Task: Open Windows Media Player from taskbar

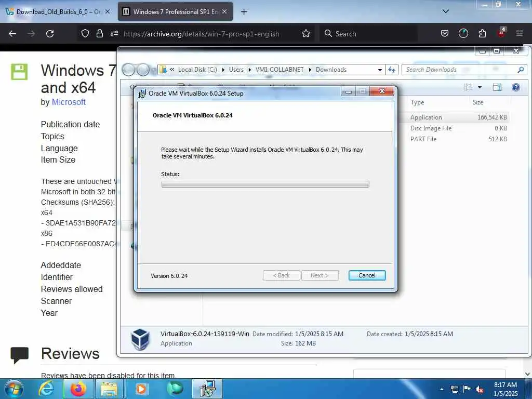Action: click(x=141, y=389)
